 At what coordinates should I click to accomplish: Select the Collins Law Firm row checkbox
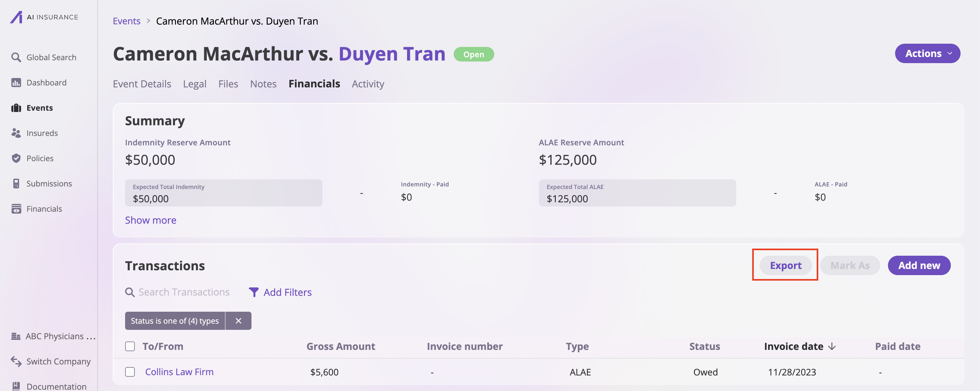(130, 372)
